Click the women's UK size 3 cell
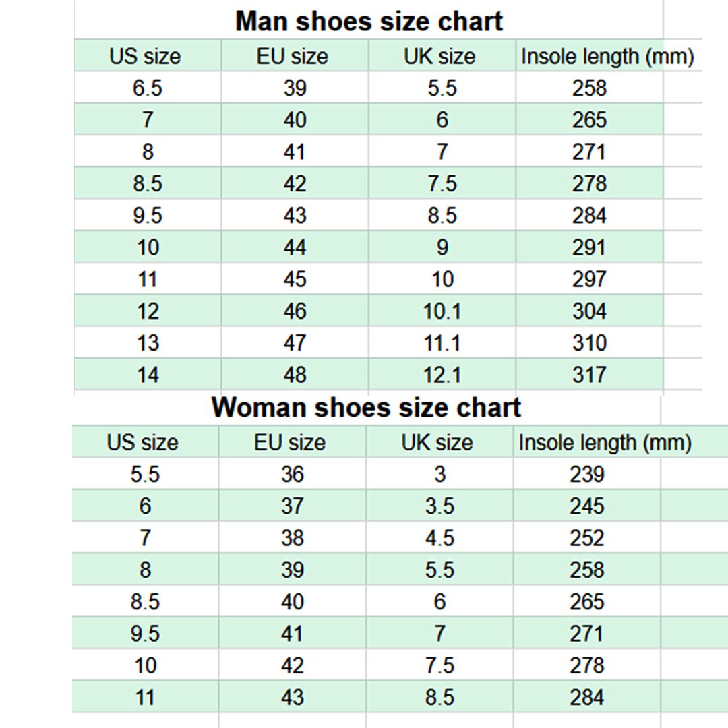The height and width of the screenshot is (728, 728). point(439,475)
